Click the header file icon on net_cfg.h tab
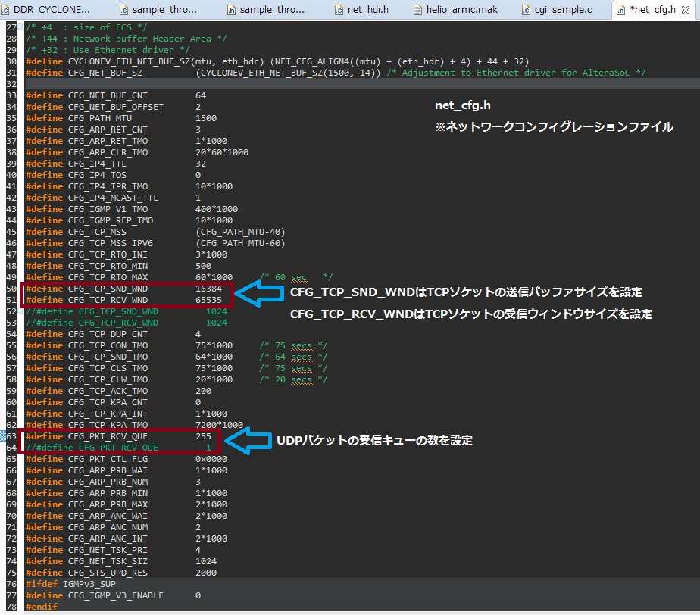700x615 pixels. 621,10
